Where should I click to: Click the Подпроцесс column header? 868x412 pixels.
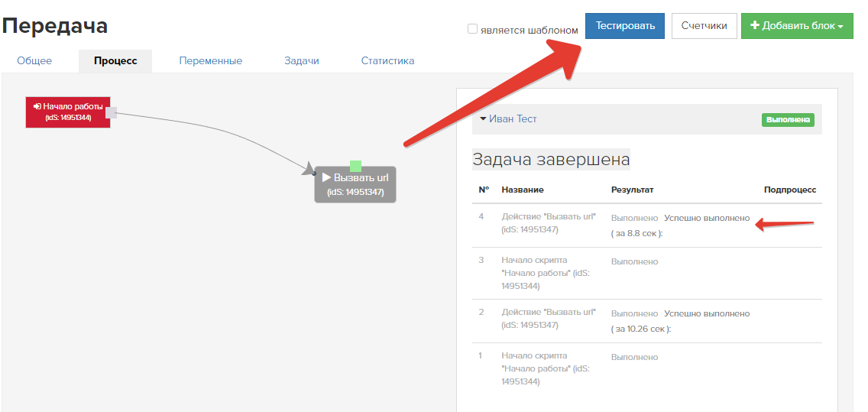[790, 190]
